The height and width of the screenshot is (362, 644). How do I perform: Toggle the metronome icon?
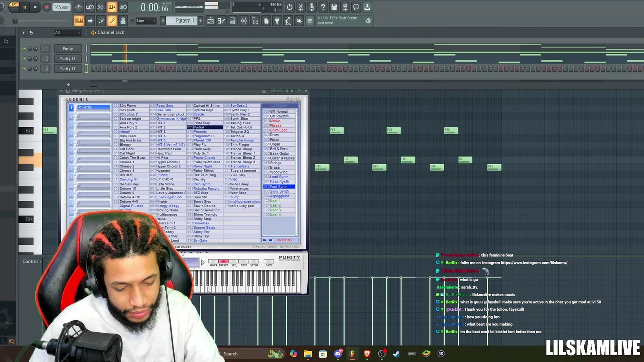79,7
